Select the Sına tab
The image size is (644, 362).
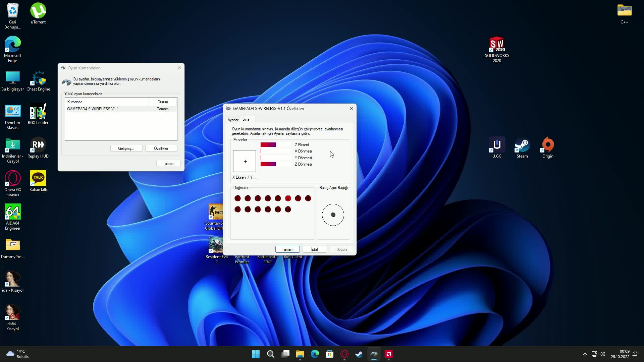click(246, 119)
